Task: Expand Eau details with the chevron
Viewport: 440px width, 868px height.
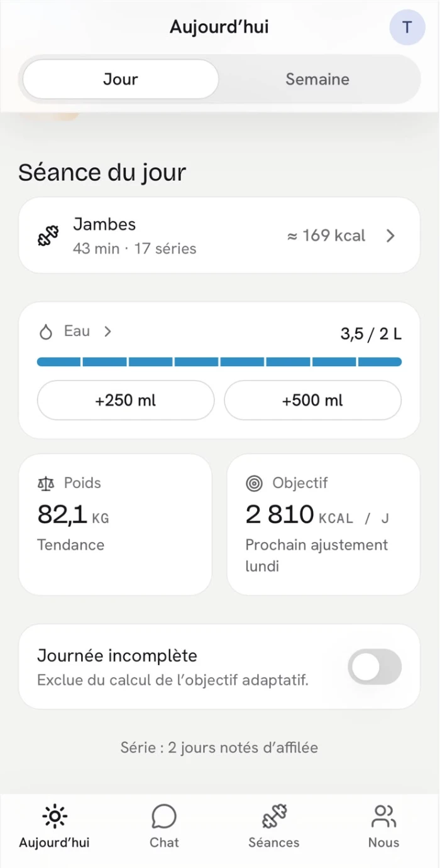Action: click(x=107, y=332)
